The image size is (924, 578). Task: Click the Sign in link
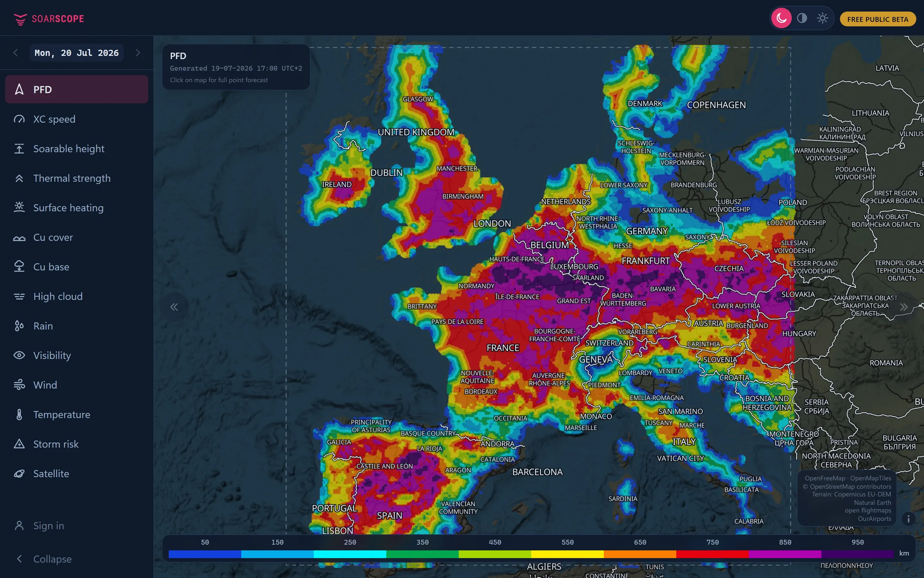(48, 526)
